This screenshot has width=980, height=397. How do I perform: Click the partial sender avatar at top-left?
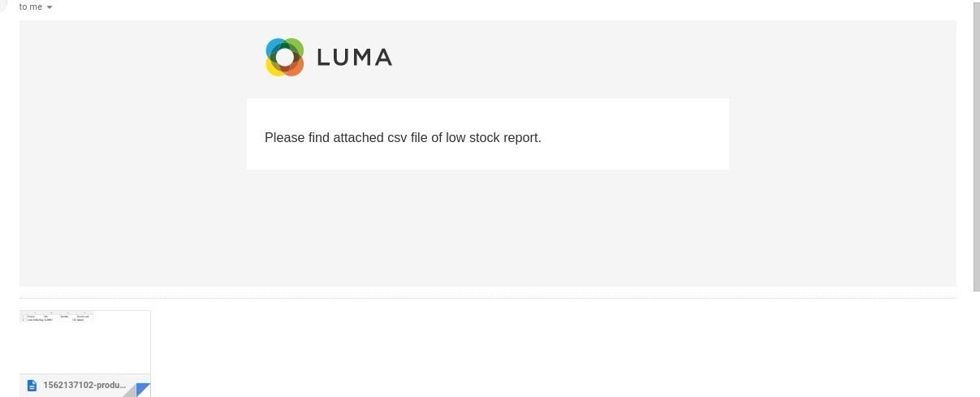coord(3,4)
